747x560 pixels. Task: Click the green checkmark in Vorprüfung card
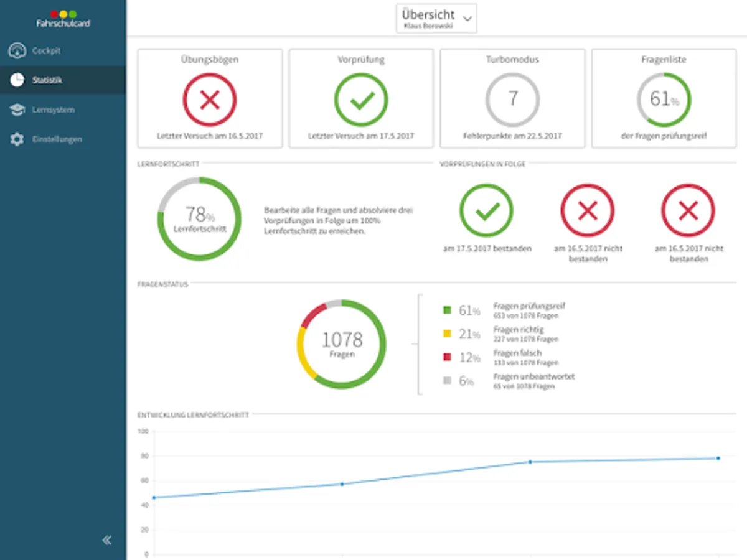[361, 100]
